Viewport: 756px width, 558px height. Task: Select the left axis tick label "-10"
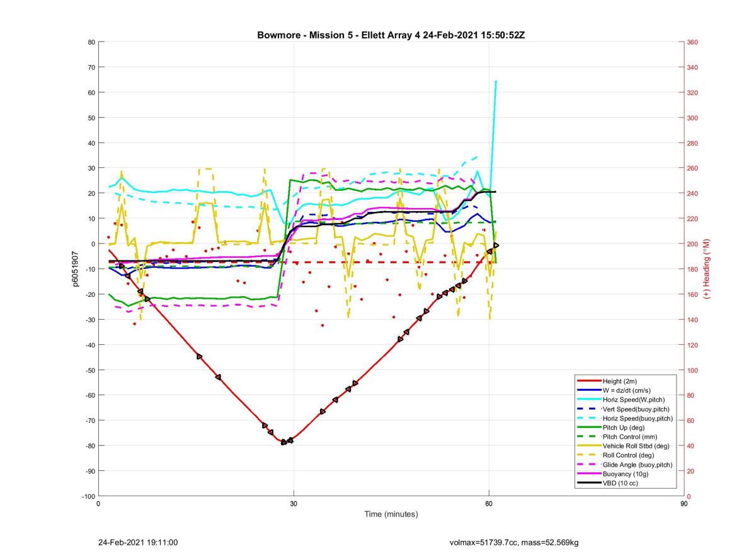coord(89,269)
